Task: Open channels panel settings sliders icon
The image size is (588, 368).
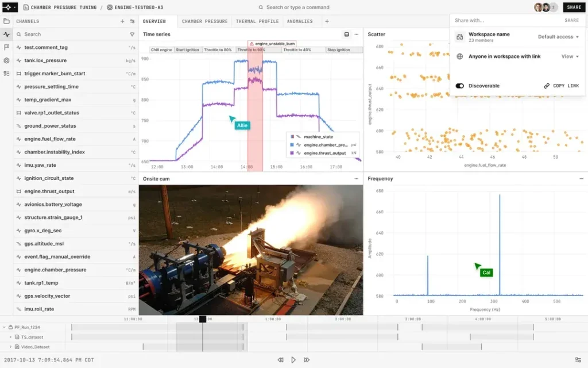Action: (132, 21)
